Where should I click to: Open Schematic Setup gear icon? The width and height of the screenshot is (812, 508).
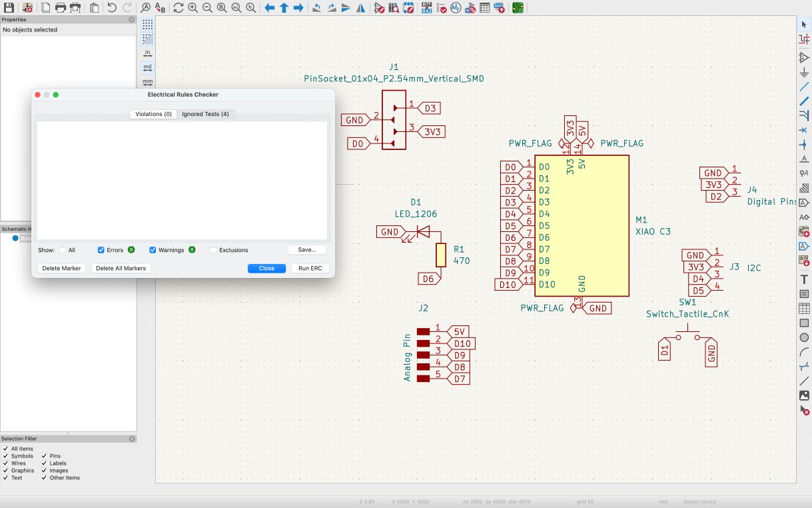27,8
